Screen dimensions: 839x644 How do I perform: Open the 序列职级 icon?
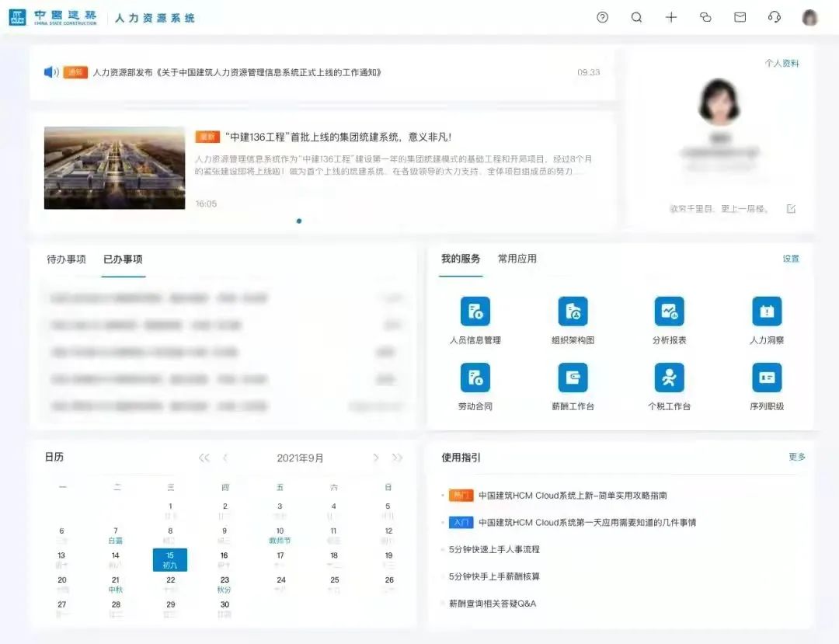coord(766,378)
